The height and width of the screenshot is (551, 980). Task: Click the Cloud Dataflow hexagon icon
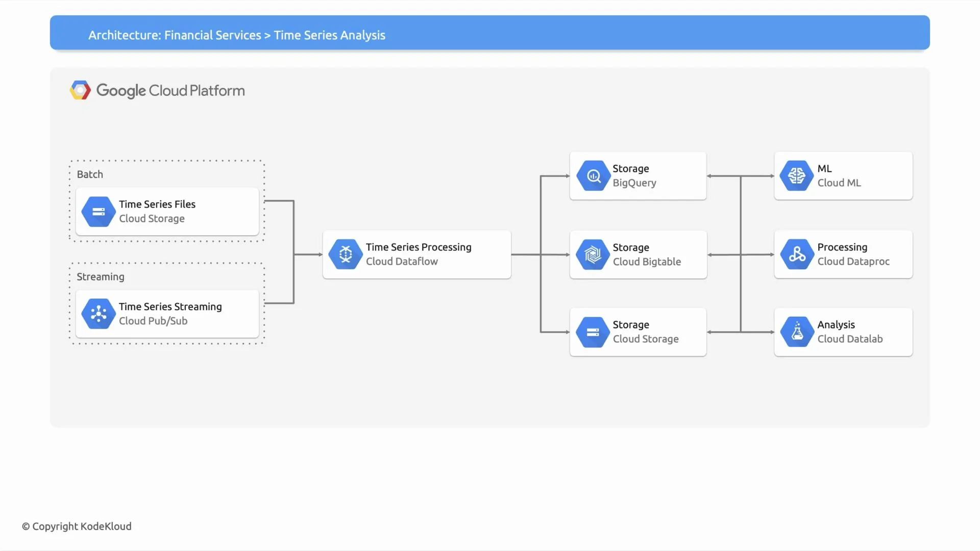coord(346,254)
